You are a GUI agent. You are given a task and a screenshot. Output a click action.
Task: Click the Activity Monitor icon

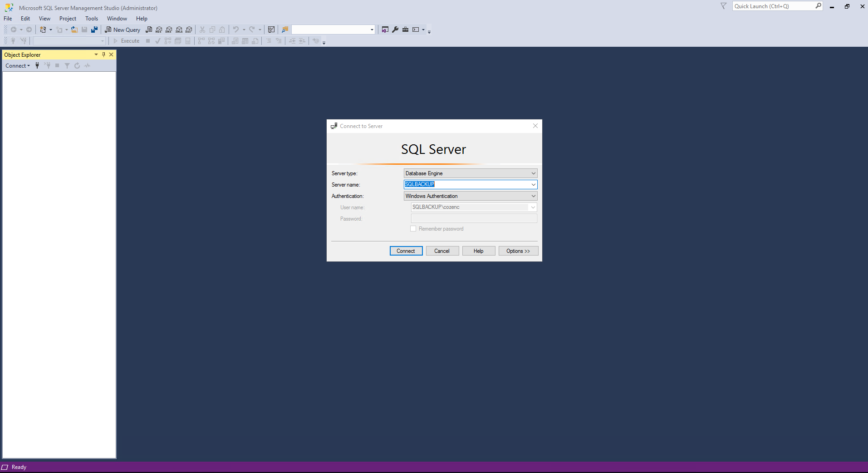pyautogui.click(x=271, y=30)
